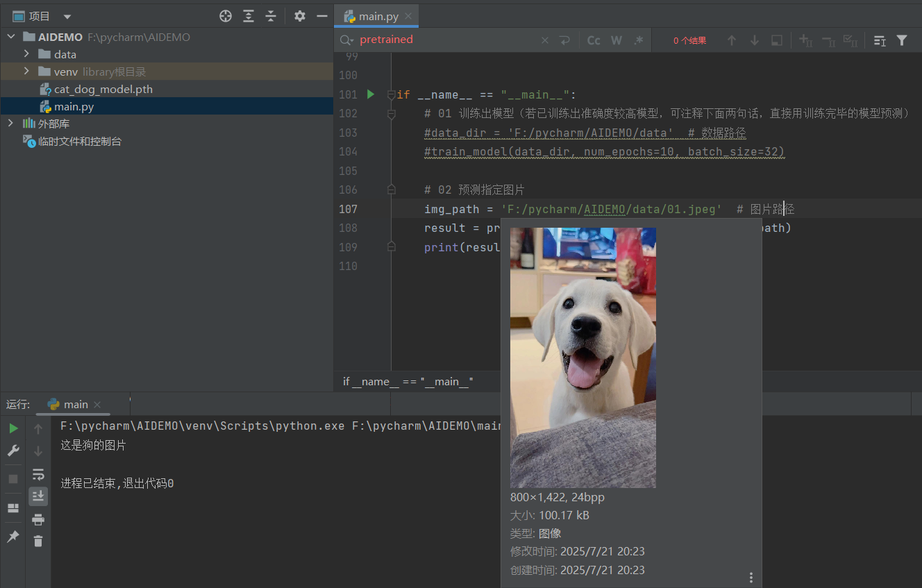Screen dimensions: 922x588
Task: Expand the venv folder
Action: [26, 71]
